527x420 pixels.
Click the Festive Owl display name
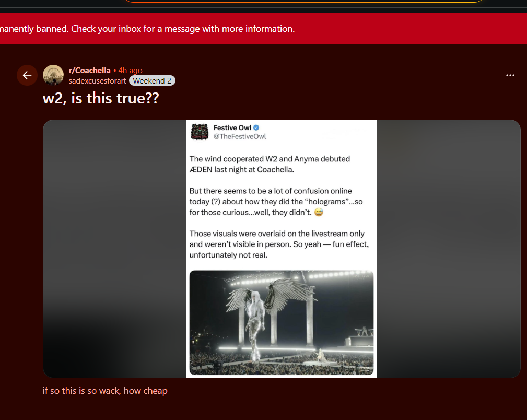point(232,128)
